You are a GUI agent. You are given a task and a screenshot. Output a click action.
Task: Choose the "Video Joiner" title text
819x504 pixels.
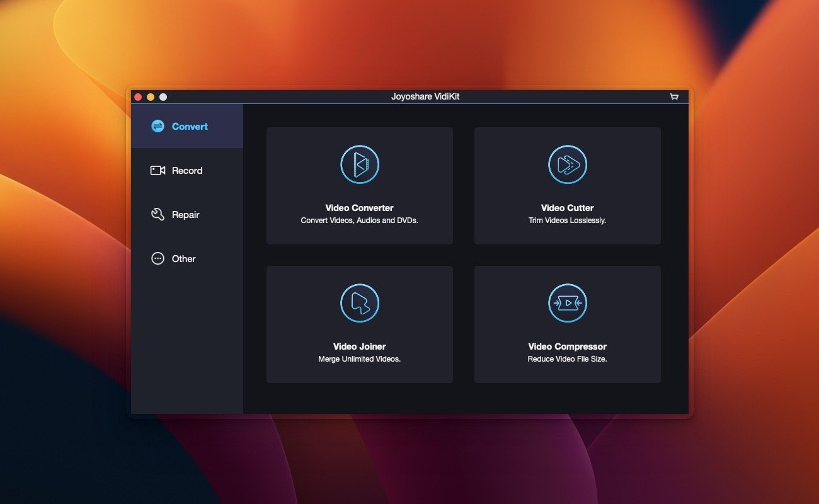click(x=360, y=346)
